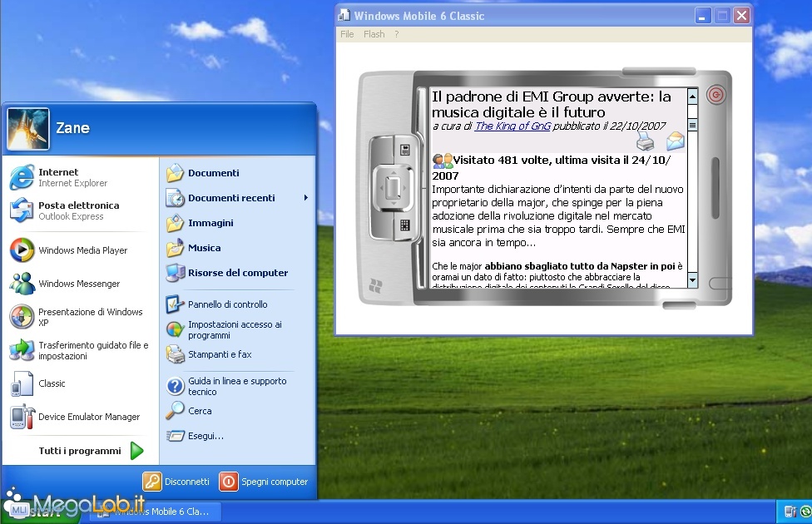This screenshot has height=524, width=812.
Task: Open the Esegui run dialog
Action: (x=237, y=436)
